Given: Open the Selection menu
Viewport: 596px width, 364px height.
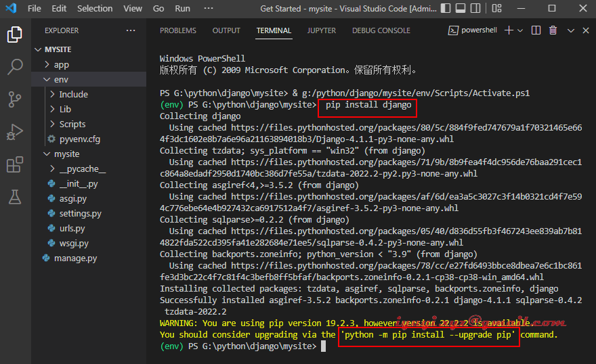Looking at the screenshot, I should 95,9.
